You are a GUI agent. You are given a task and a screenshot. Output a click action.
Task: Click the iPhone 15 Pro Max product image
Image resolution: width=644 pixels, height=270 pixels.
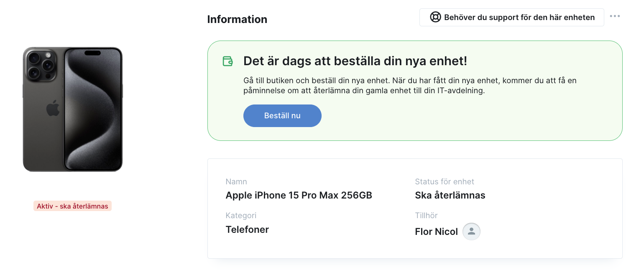click(x=73, y=110)
